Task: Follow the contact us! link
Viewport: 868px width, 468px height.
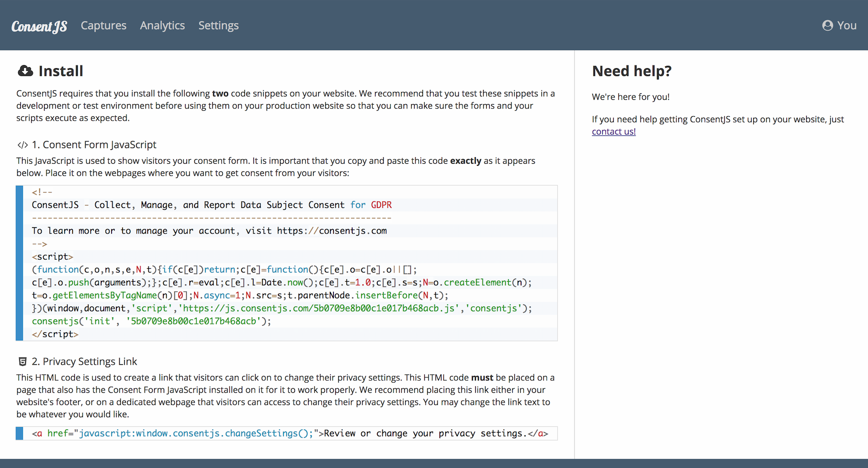Action: coord(614,132)
